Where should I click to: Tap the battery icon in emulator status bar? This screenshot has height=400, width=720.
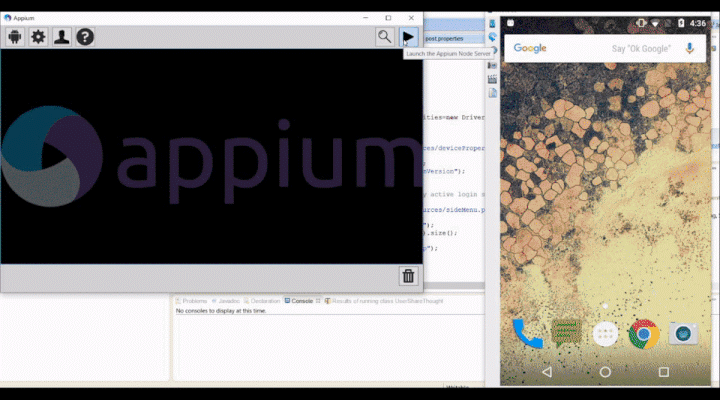(x=681, y=23)
